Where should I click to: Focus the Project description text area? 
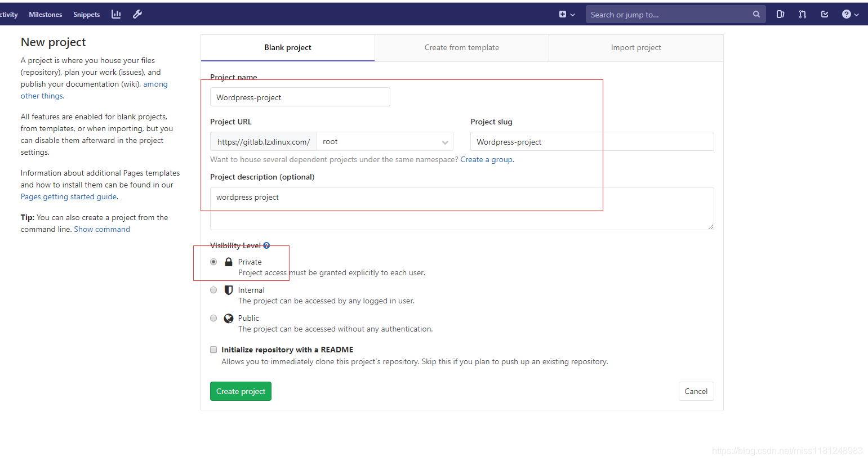462,208
